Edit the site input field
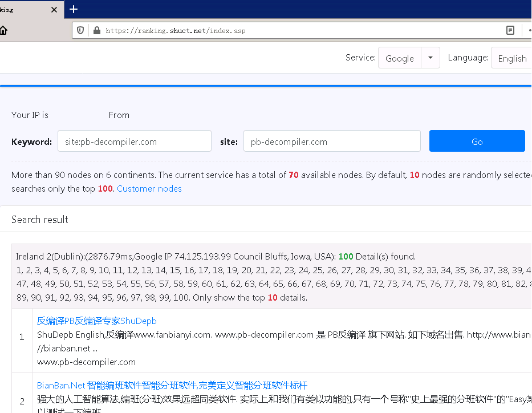 coord(332,141)
